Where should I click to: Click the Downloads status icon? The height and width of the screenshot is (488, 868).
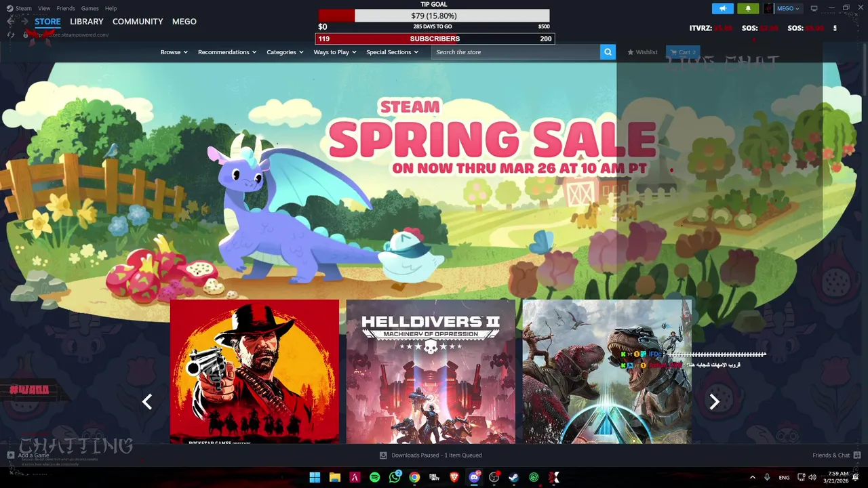pos(383,455)
